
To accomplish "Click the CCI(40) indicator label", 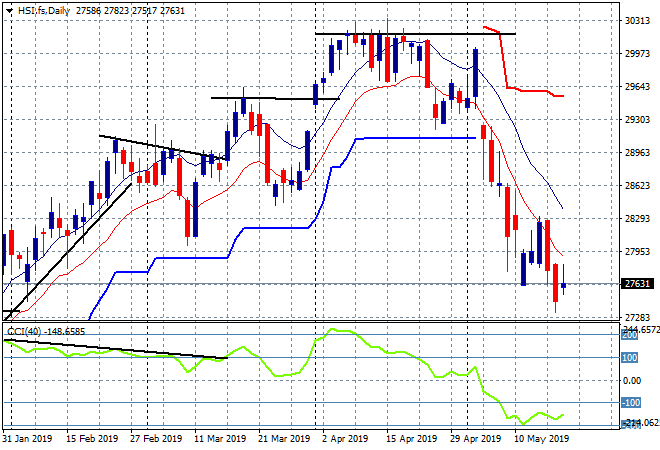I will coord(24,332).
